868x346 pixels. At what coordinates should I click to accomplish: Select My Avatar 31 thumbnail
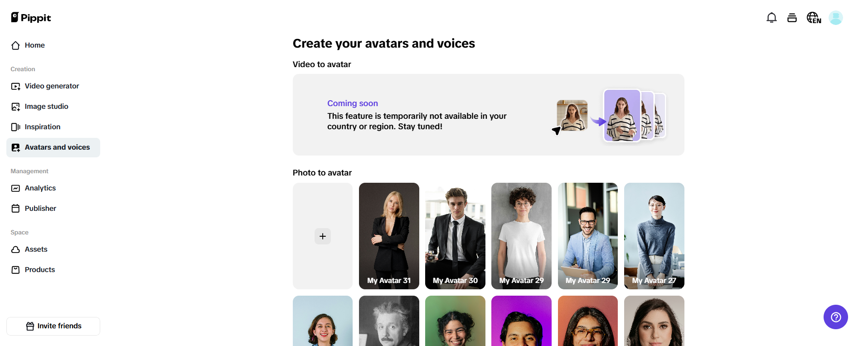389,236
